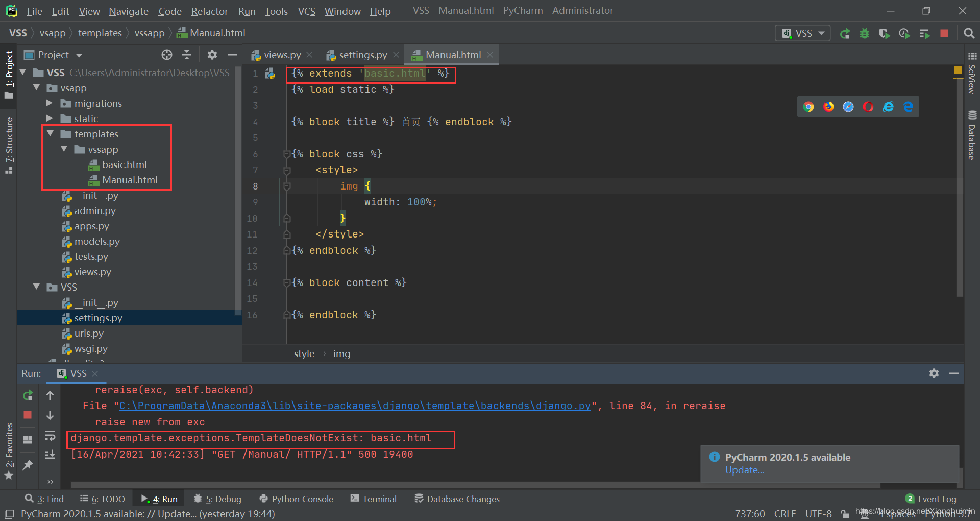Select basic.html in project tree
Screen dimensions: 980x521
[x=124, y=164]
